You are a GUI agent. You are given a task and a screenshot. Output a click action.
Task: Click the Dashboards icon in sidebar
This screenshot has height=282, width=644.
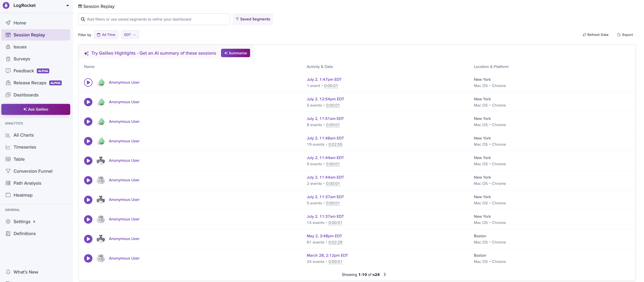[8, 95]
